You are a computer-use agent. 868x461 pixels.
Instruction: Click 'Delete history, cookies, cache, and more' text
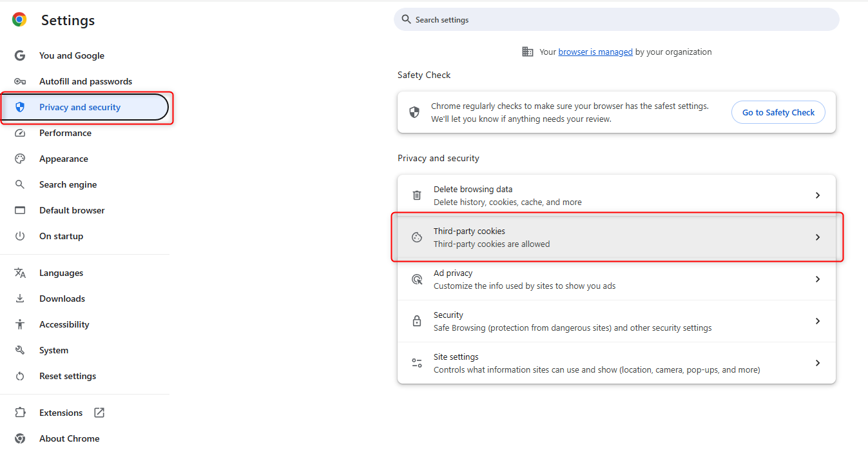click(x=508, y=202)
